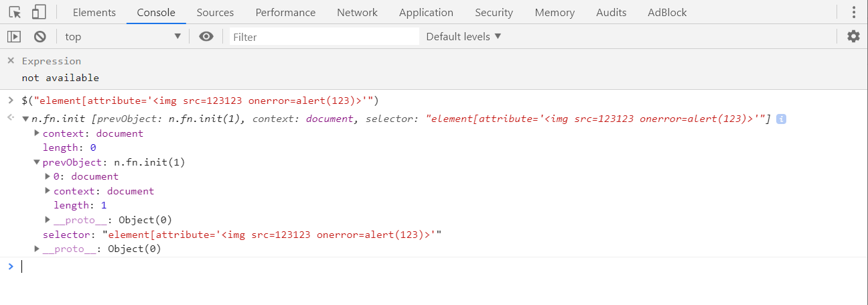Remove the live expression with the X
868x305 pixels.
click(x=11, y=61)
